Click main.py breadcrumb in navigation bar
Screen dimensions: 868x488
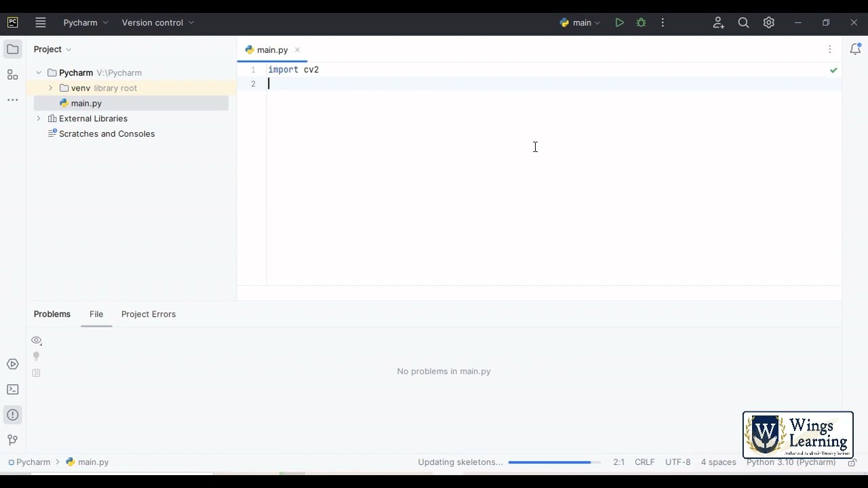point(87,462)
